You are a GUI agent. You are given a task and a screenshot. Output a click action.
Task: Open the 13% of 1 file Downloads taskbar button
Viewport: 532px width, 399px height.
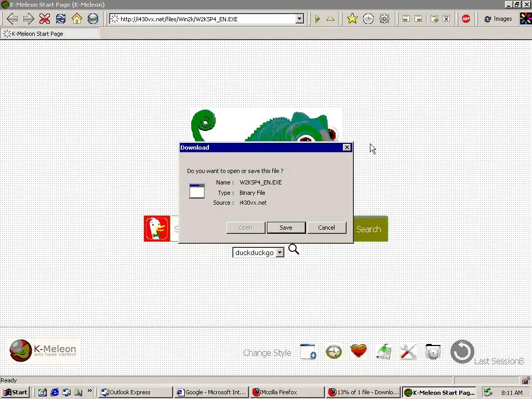[363, 392]
